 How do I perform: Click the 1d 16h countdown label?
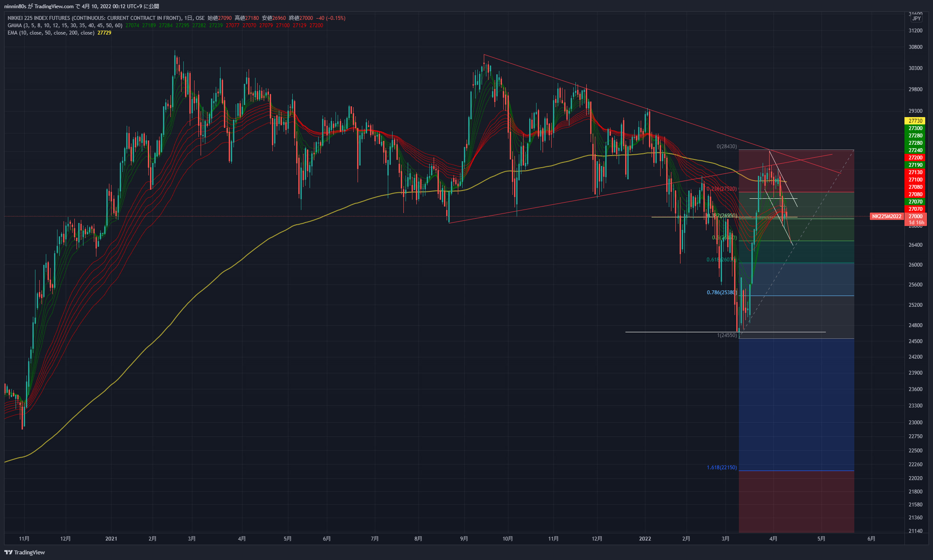coord(916,223)
